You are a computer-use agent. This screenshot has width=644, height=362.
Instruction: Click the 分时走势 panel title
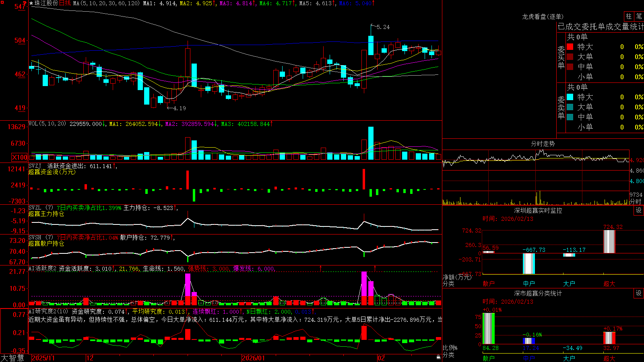click(543, 144)
